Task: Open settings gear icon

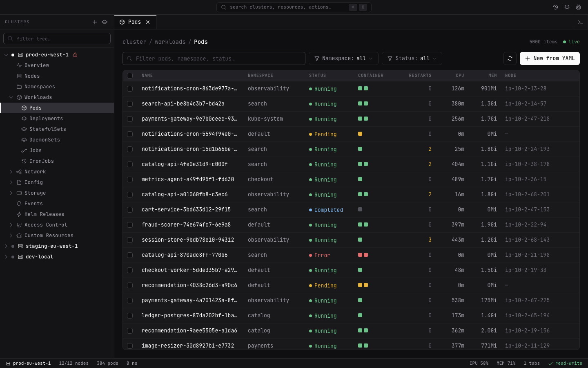Action: tap(578, 7)
